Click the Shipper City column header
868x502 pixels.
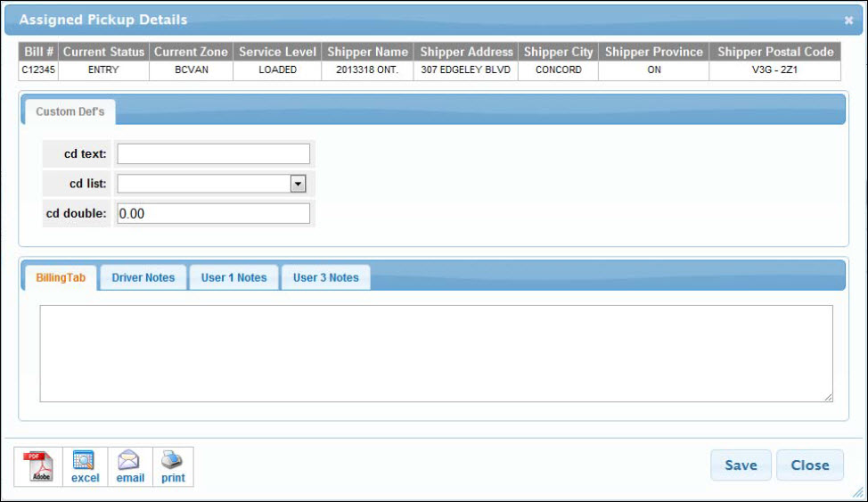click(x=558, y=52)
